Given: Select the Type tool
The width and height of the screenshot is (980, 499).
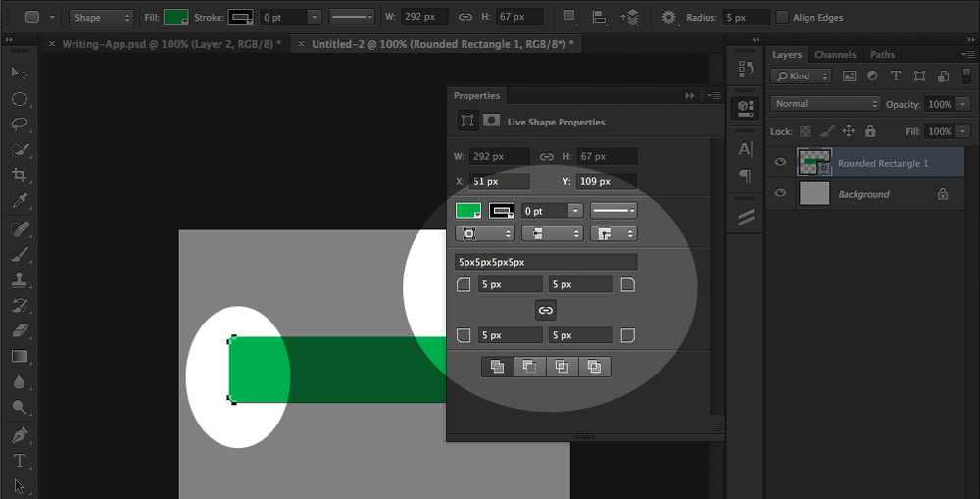Looking at the screenshot, I should [19, 460].
